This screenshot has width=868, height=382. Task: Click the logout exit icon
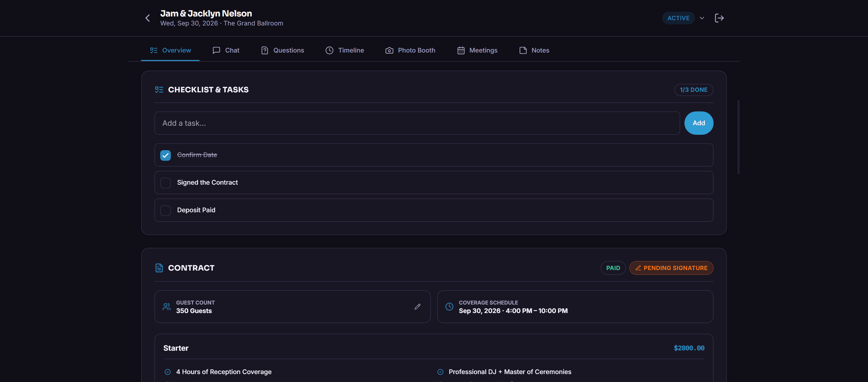[x=719, y=18]
